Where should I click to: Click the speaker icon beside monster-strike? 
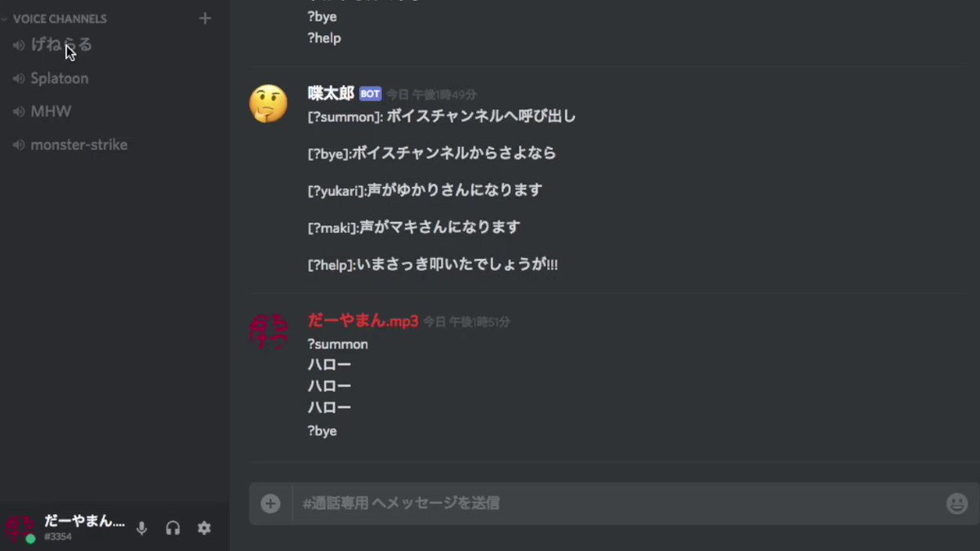pyautogui.click(x=19, y=145)
